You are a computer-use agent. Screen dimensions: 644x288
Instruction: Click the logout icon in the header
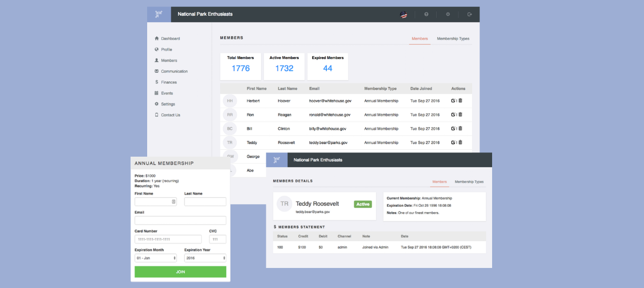[x=469, y=14]
